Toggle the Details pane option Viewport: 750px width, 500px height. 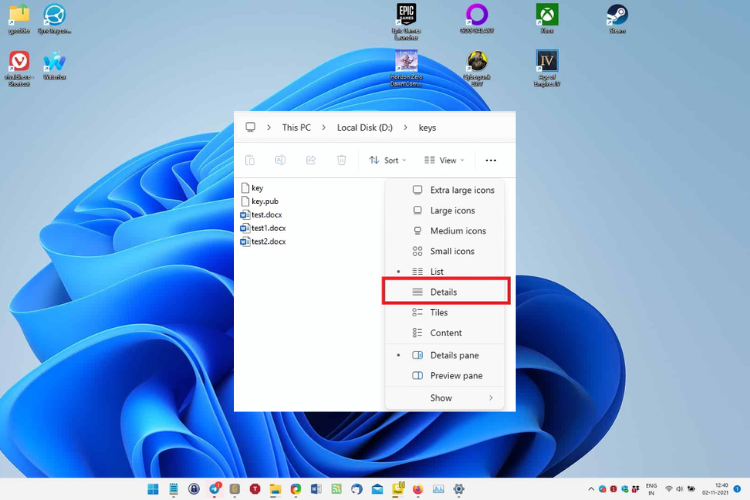(454, 355)
